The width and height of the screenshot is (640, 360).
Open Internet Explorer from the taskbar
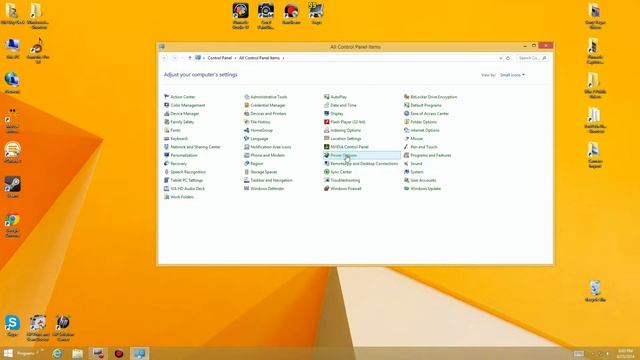(x=58, y=353)
